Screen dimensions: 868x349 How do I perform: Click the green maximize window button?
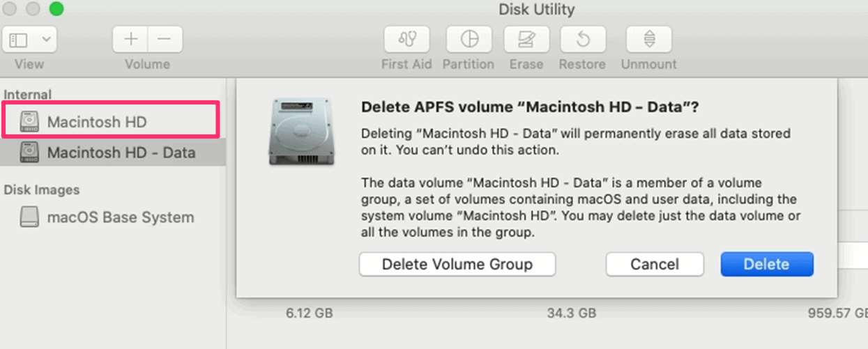(x=56, y=9)
